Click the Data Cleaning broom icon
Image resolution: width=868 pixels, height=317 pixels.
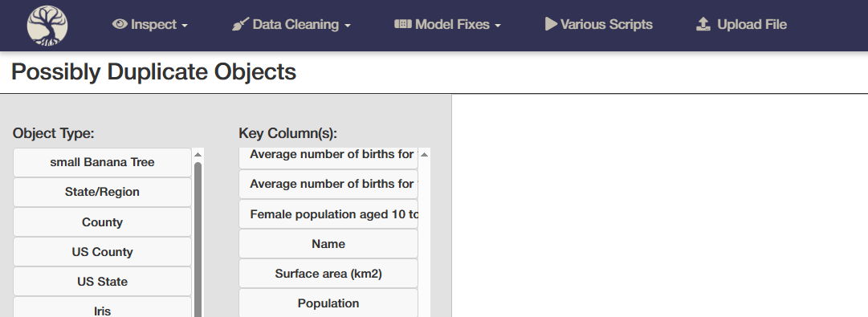click(x=240, y=24)
